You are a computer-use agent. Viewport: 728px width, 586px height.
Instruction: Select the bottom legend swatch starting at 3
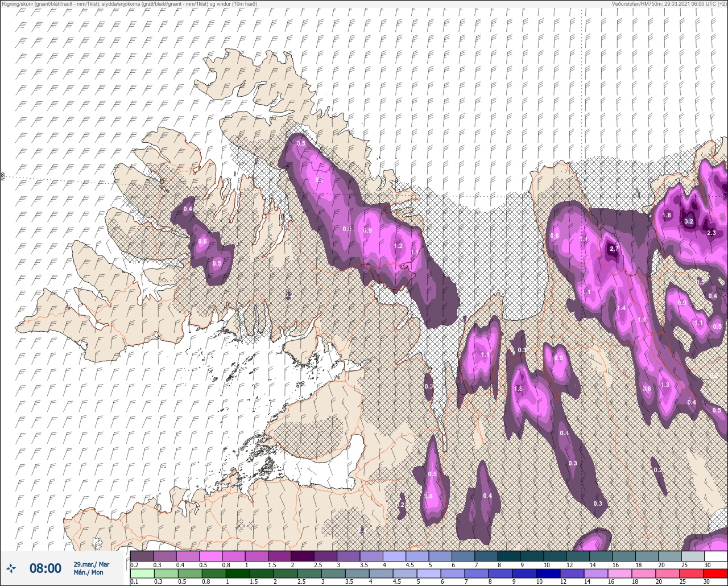333,573
